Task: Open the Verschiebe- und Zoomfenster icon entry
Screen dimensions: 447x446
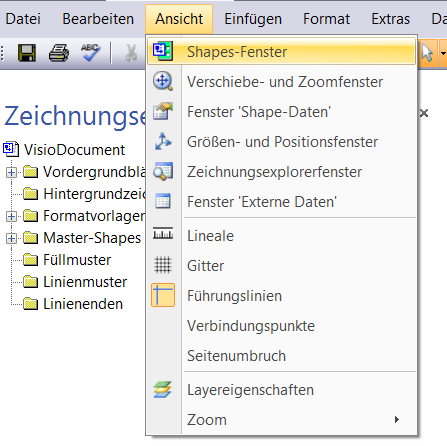Action: (x=163, y=81)
